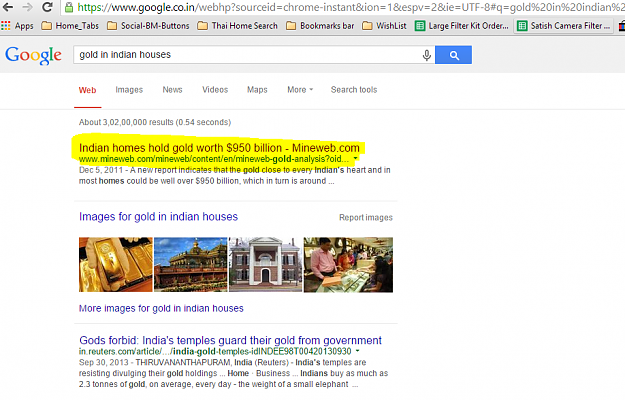Open the gold bars image thumbnail
The width and height of the screenshot is (625, 400).
(116, 265)
